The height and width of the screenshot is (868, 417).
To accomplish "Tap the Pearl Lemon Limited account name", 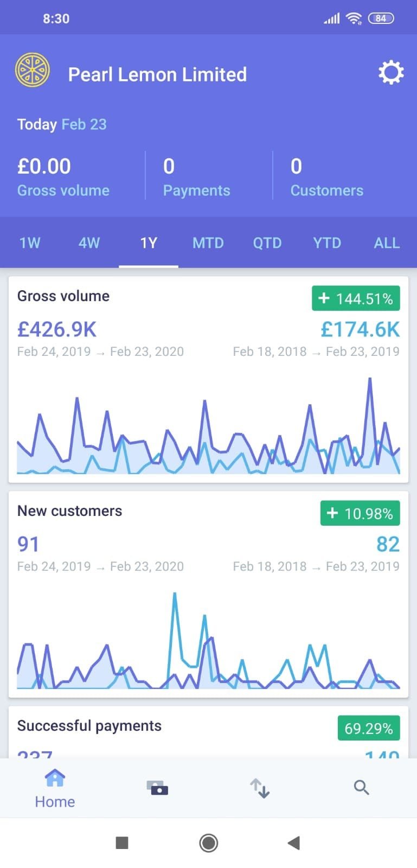I will point(157,74).
